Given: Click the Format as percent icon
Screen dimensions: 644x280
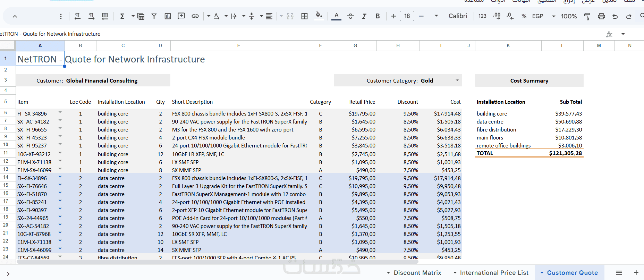Looking at the screenshot, I should tap(524, 16).
